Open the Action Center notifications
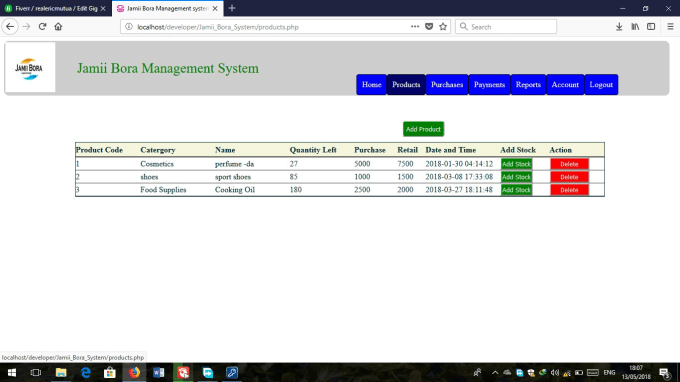 [664, 372]
